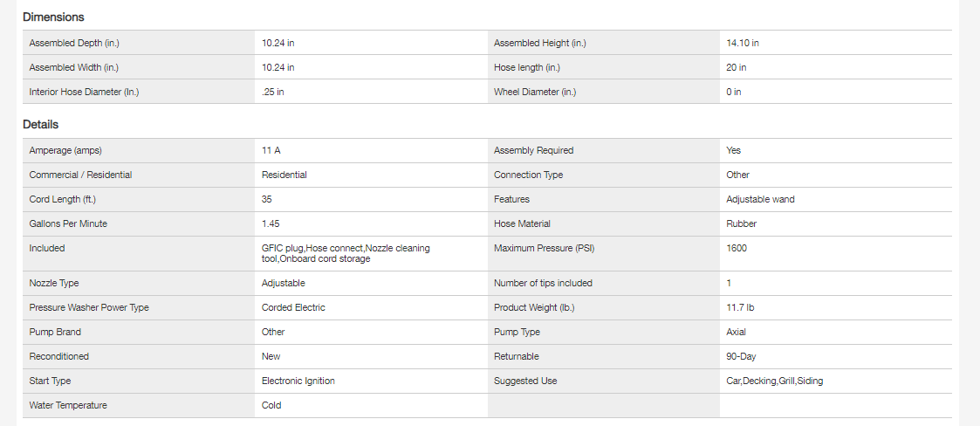Select the Interior Hose Diameter label
The height and width of the screenshot is (426, 980).
tap(84, 92)
